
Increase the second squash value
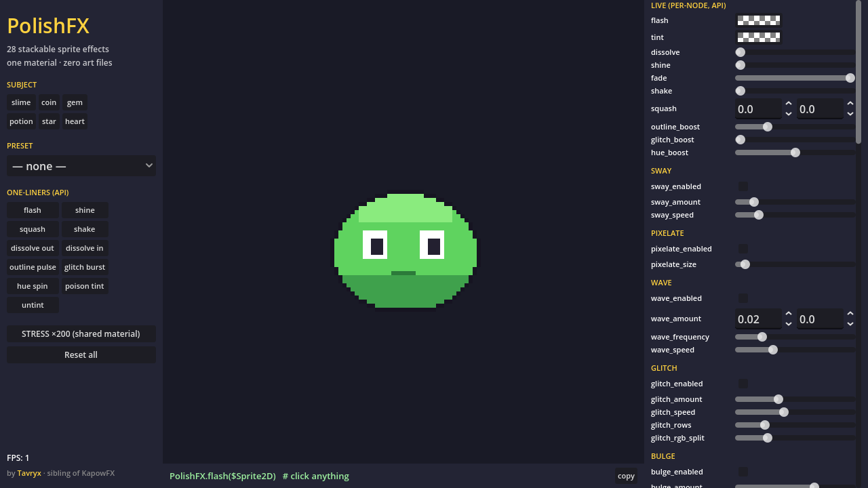pyautogui.click(x=850, y=104)
